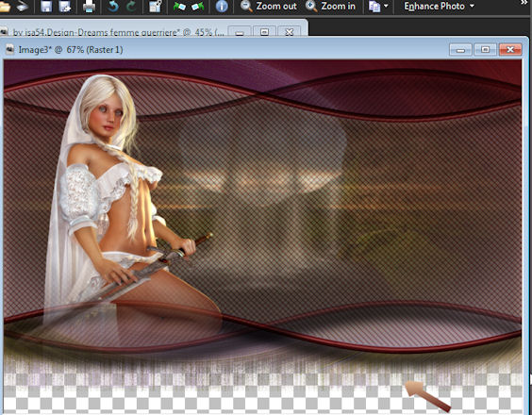The height and width of the screenshot is (415, 532).
Task: Redo the last undone action
Action: click(x=131, y=6)
